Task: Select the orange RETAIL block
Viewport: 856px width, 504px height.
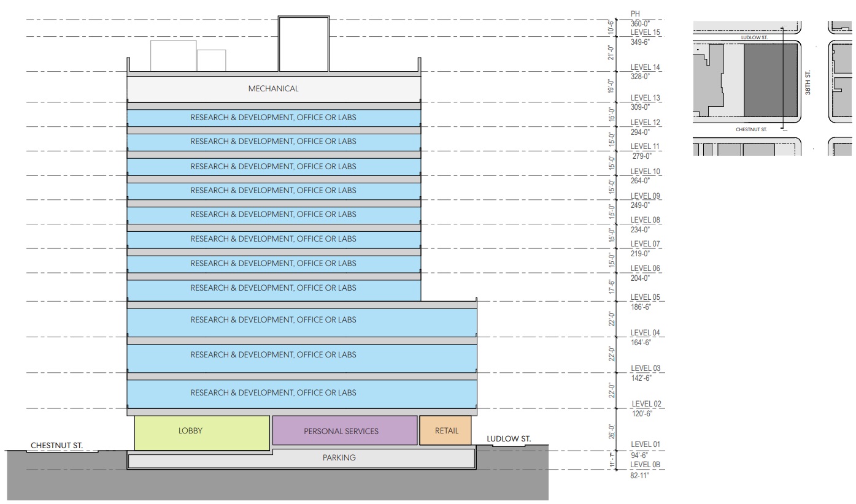Action: click(x=445, y=430)
